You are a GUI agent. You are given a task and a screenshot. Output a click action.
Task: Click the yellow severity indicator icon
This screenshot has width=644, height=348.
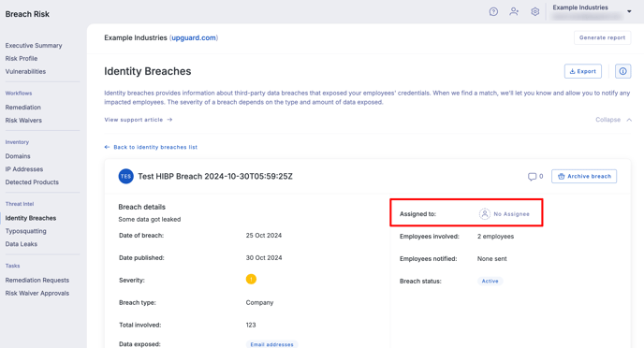click(x=251, y=280)
